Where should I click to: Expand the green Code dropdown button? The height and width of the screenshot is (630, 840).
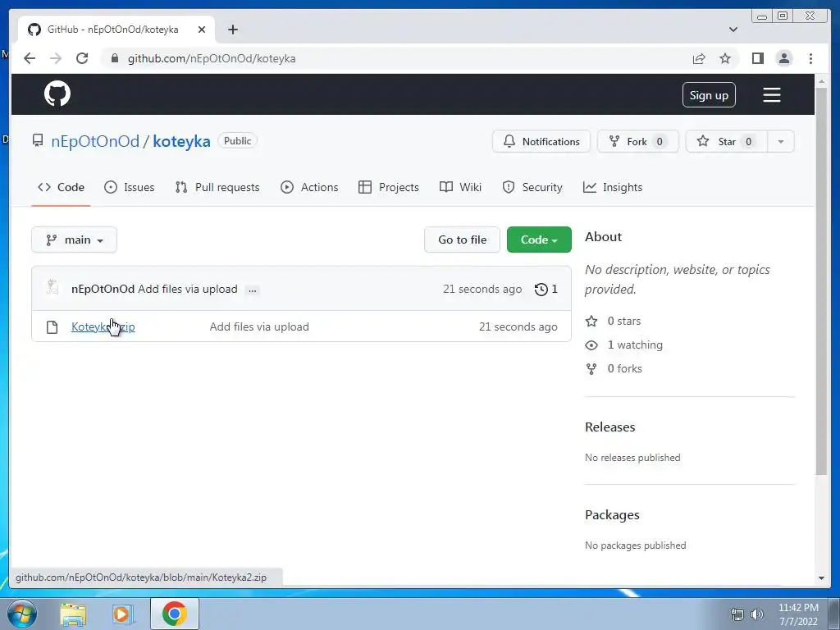[539, 240]
